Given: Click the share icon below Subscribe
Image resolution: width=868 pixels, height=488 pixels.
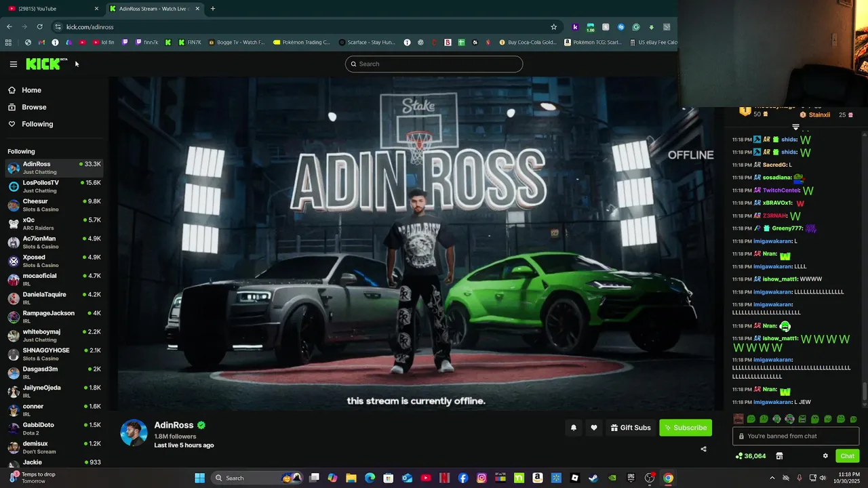Looking at the screenshot, I should point(703,449).
